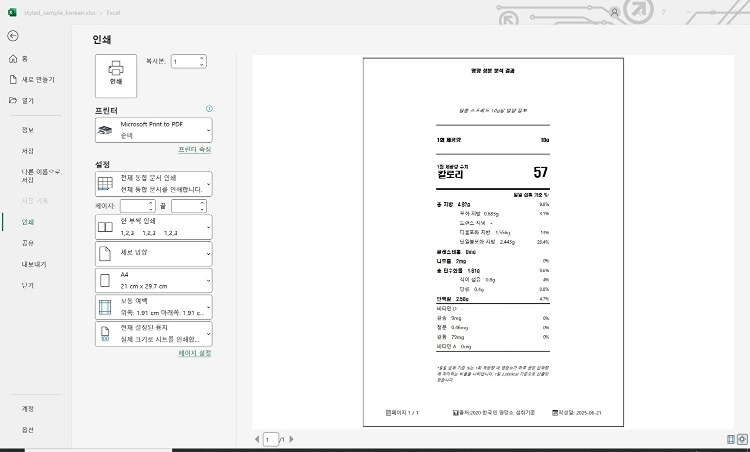Screen dimensions: 750x452
Task: Expand the 보통 여백 margins dropdown
Action: coord(153,306)
